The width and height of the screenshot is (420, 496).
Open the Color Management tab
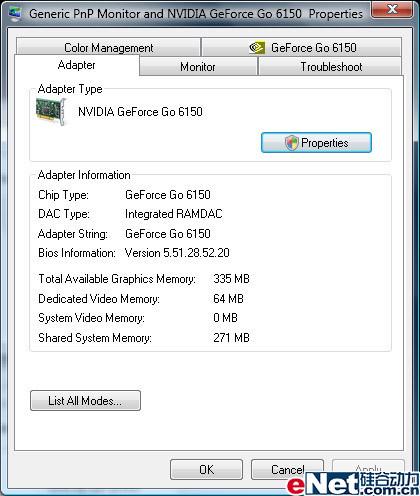(108, 47)
